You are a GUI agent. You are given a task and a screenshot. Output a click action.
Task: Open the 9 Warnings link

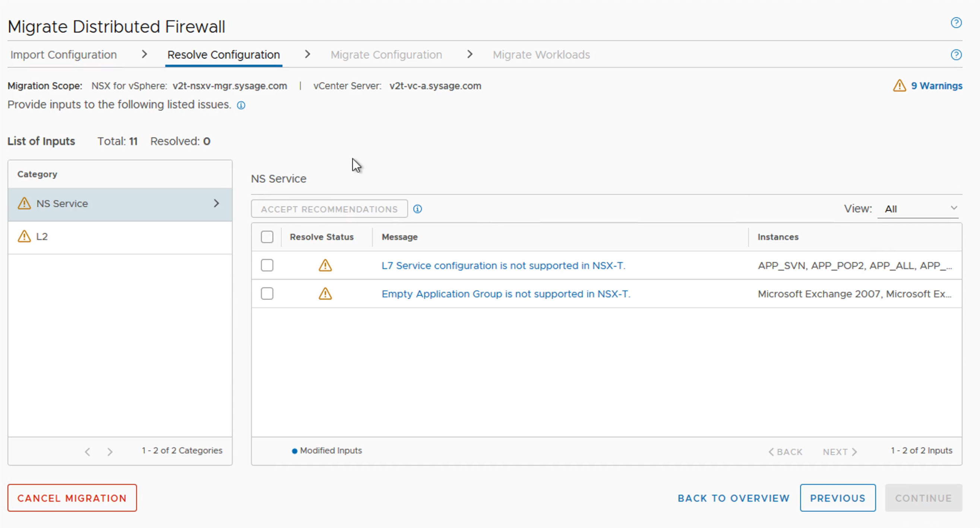pos(936,86)
